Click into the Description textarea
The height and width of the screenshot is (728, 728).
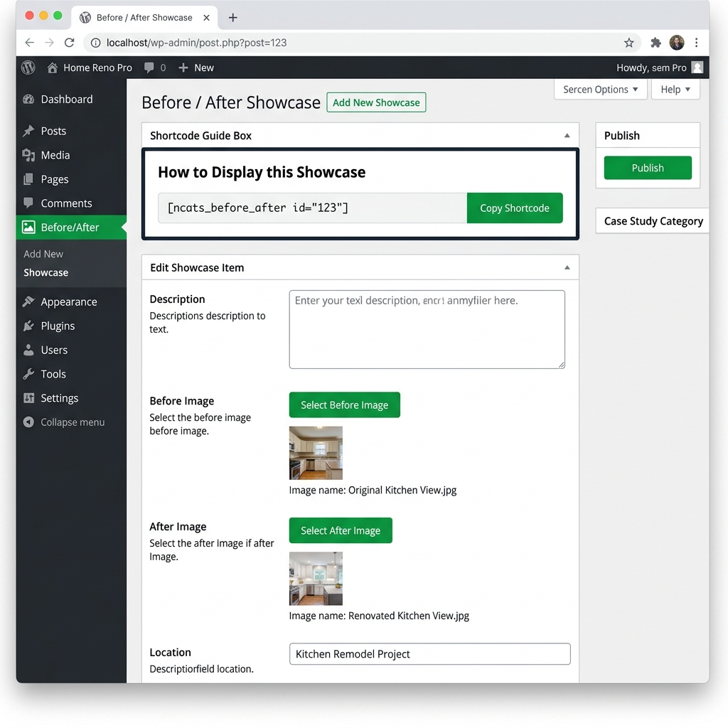427,330
